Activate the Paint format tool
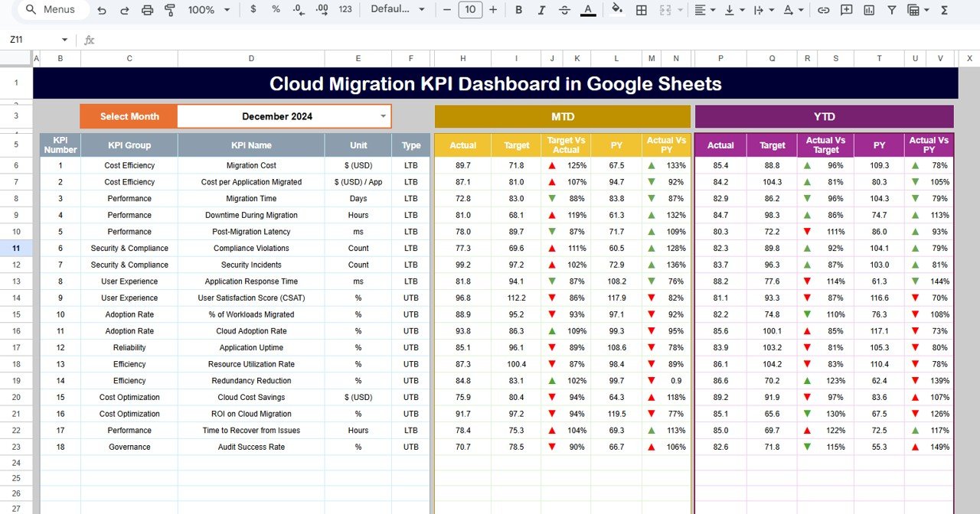 170,10
